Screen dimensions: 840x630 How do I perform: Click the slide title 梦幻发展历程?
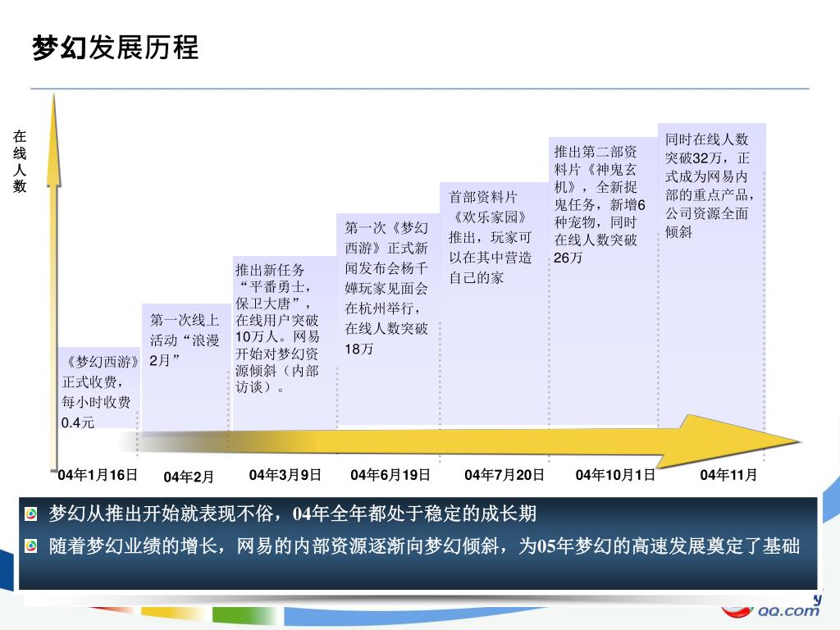click(x=115, y=48)
